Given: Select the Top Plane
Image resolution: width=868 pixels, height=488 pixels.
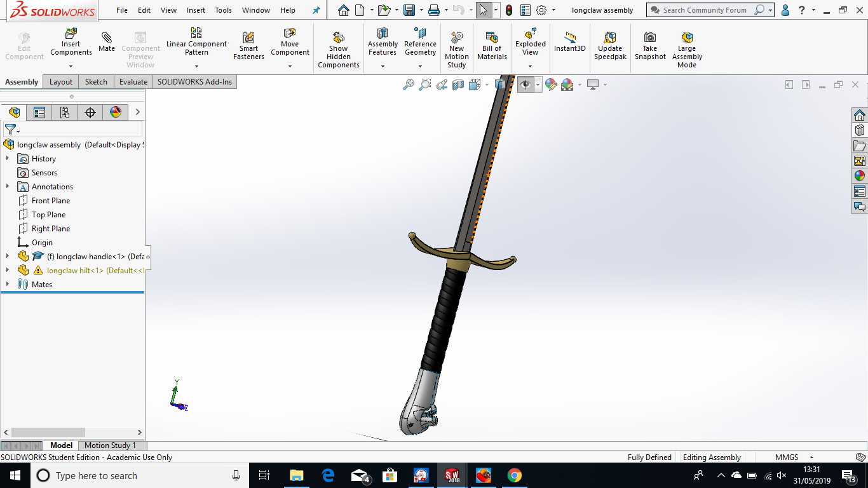Looking at the screenshot, I should 48,215.
